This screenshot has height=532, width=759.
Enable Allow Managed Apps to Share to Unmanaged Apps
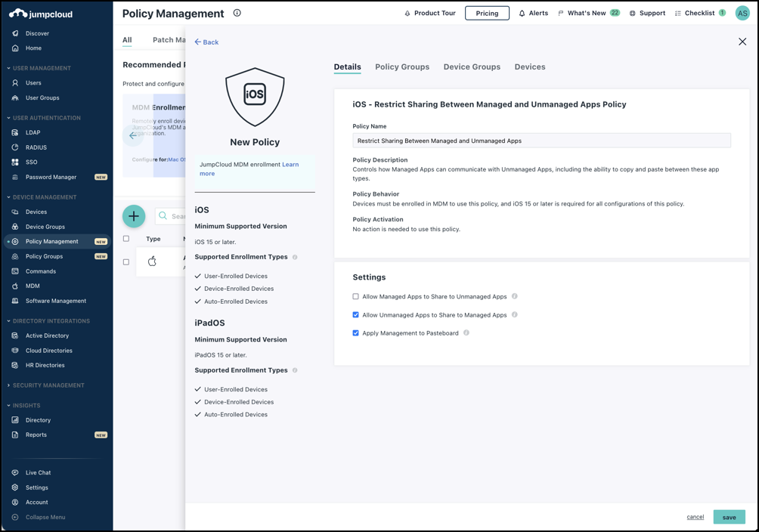coord(356,297)
